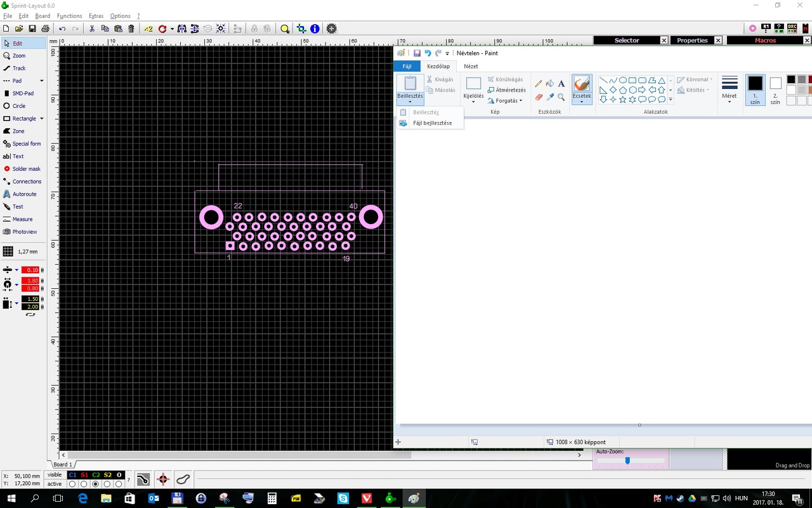Image resolution: width=812 pixels, height=508 pixels.
Task: Click the blue info icon in toolbar
Action: pos(315,29)
